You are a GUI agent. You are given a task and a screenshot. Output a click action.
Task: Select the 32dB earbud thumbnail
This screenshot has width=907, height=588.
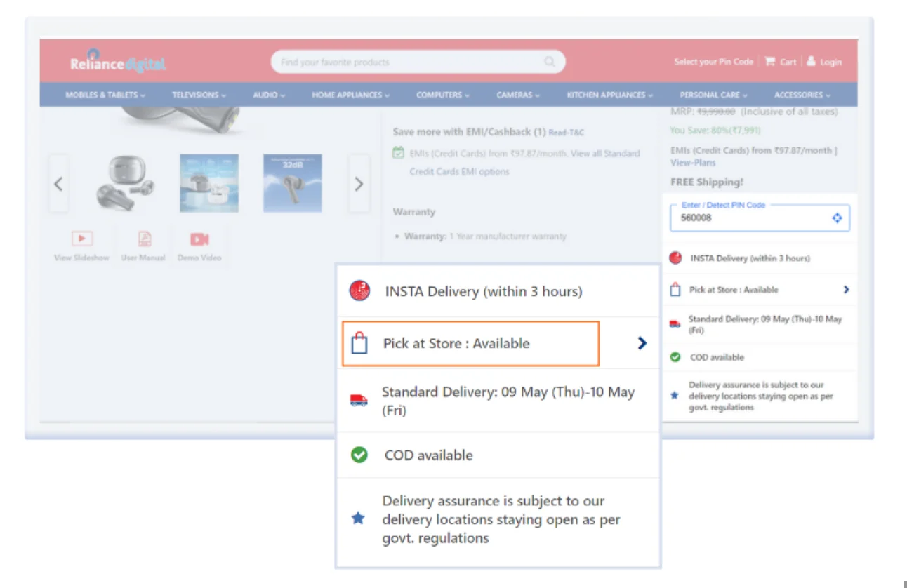[293, 184]
